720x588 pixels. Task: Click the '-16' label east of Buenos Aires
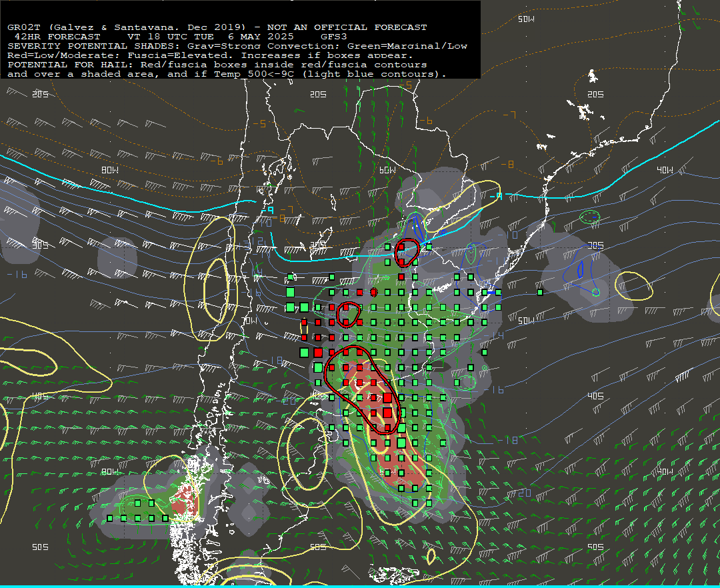click(x=494, y=390)
